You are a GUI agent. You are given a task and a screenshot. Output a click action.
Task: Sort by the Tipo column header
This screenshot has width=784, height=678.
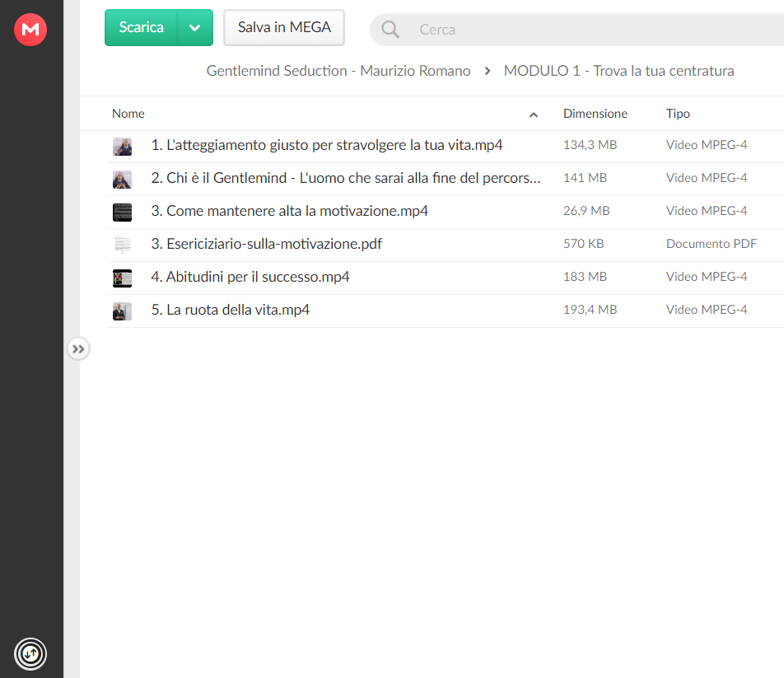click(x=678, y=114)
